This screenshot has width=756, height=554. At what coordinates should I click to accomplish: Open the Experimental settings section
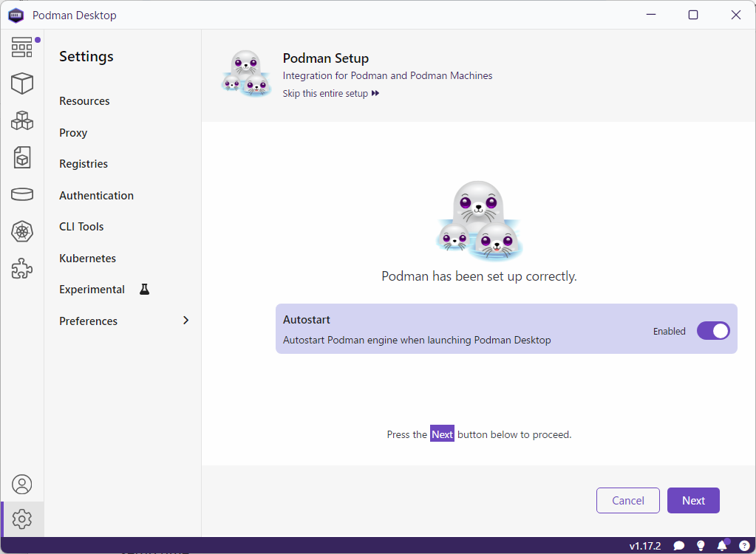point(92,290)
